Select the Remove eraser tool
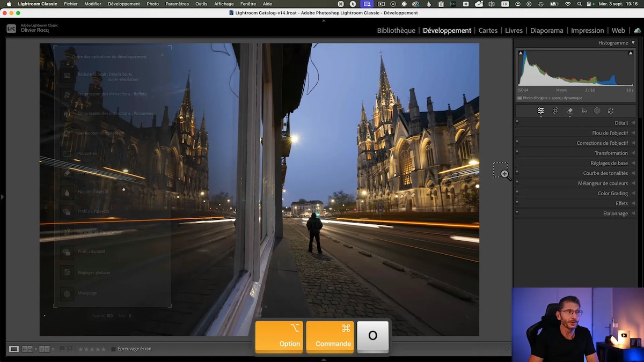644x362 pixels. click(570, 111)
